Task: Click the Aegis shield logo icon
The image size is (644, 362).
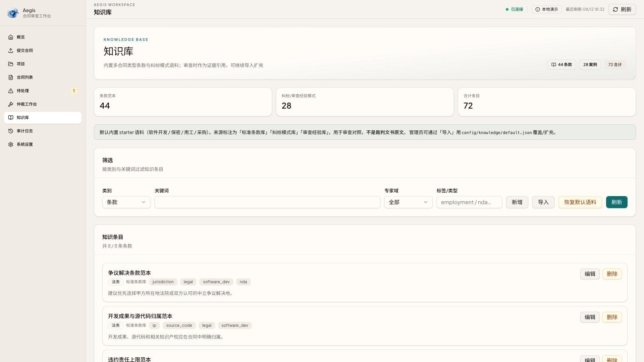Action: (x=13, y=13)
